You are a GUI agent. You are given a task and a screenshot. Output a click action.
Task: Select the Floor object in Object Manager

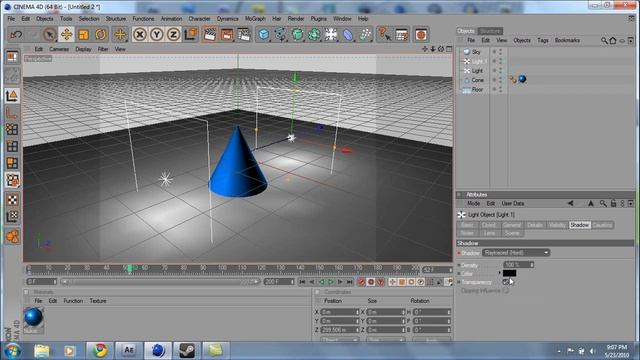[478, 89]
